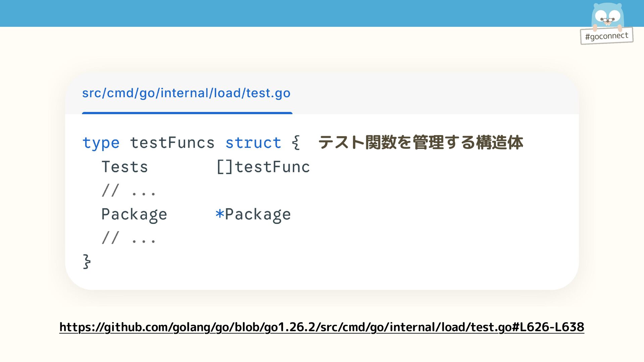Viewport: 644px width, 362px height.
Task: Click the opening curly brace
Action: pos(296,143)
